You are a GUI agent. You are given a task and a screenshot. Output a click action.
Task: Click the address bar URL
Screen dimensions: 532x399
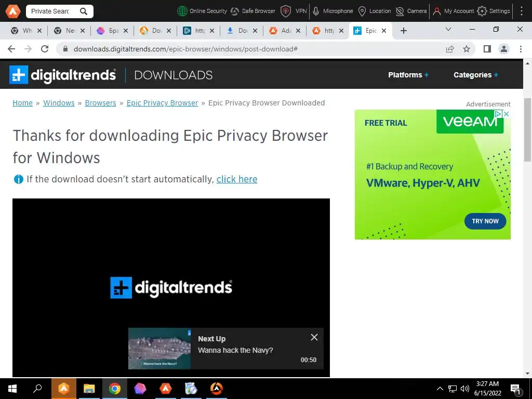click(185, 49)
